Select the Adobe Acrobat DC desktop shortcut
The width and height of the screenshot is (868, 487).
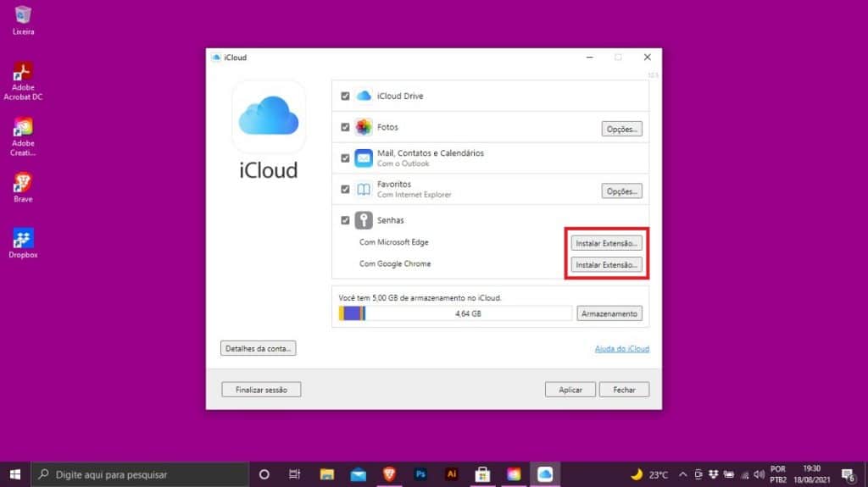point(23,81)
